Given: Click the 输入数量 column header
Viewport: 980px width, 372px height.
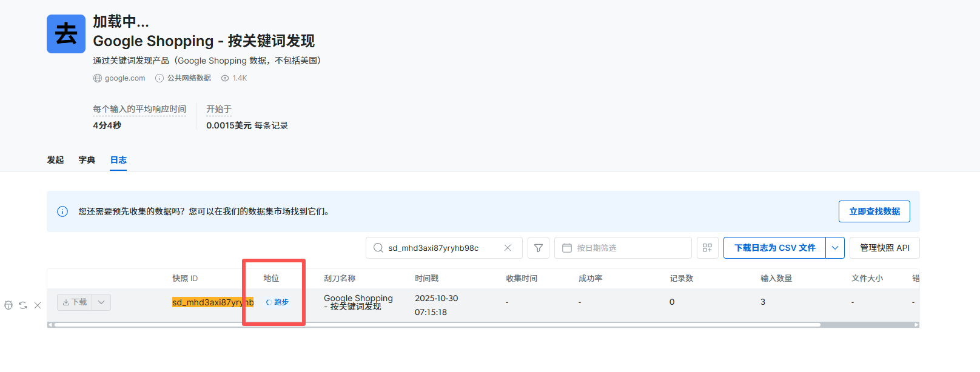Looking at the screenshot, I should [x=776, y=278].
